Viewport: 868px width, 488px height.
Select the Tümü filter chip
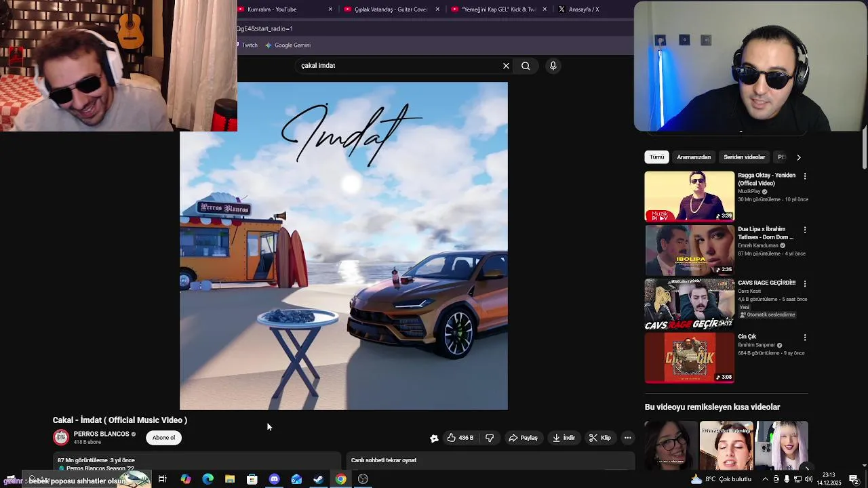click(x=657, y=157)
